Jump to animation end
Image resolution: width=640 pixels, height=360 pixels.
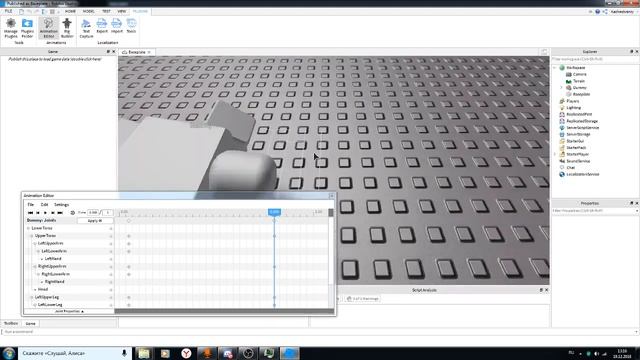(60, 213)
